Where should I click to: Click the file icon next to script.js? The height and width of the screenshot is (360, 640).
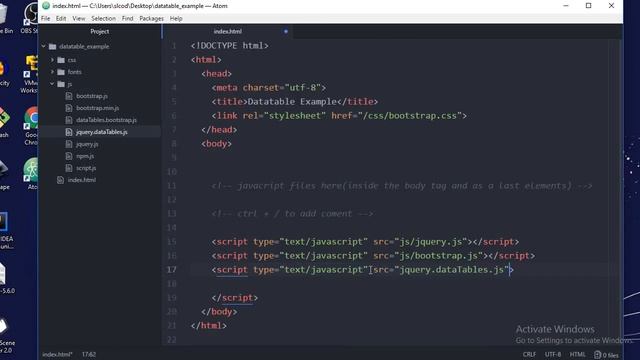click(69, 168)
